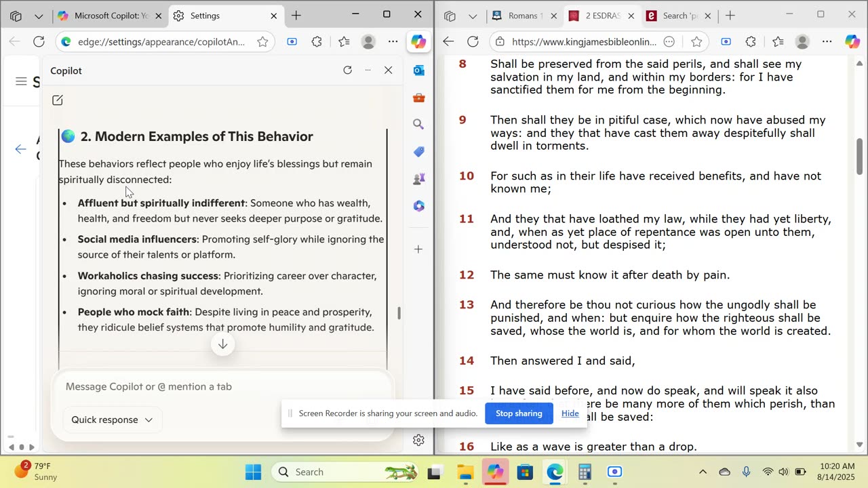Open profile in the Bible window
The width and height of the screenshot is (868, 488).
click(x=802, y=42)
